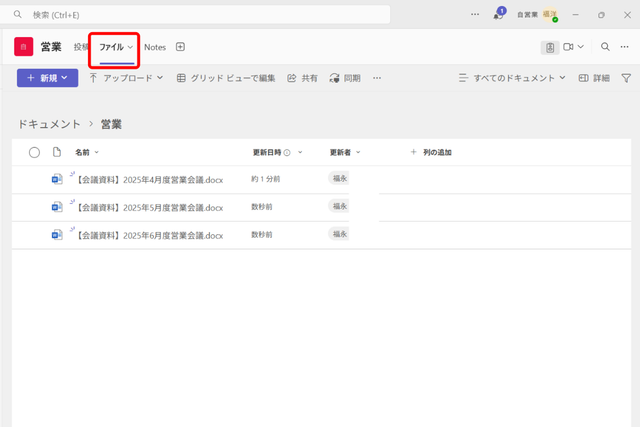The image size is (640, 427).
Task: Switch to the Notes tab
Action: (x=154, y=47)
